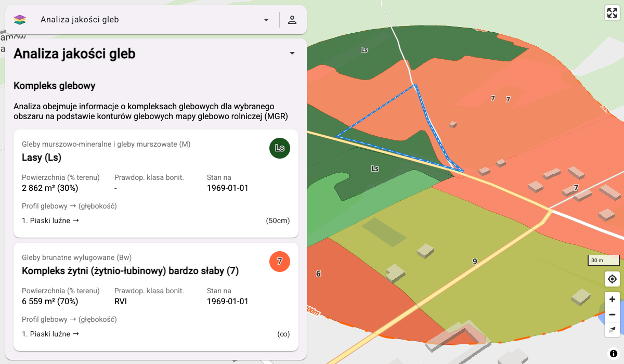Click '6 559 m² (70%)' area value
Screen dimensions: 624x364
(x=50, y=301)
